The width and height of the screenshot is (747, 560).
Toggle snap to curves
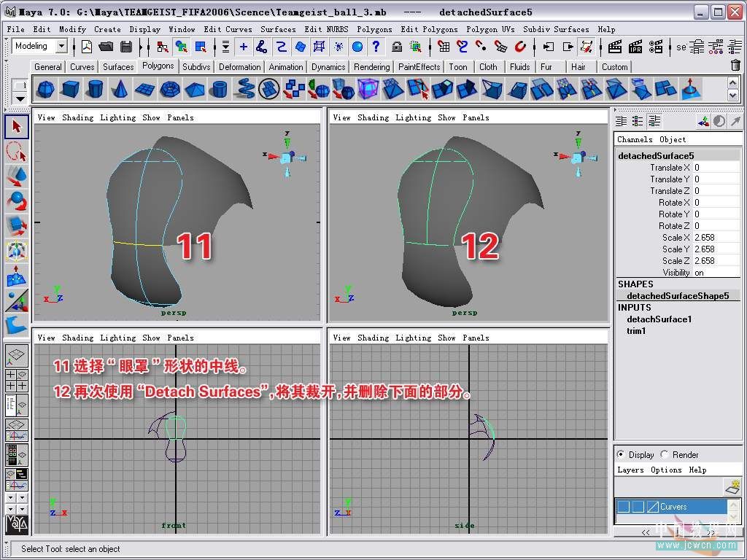[462, 47]
